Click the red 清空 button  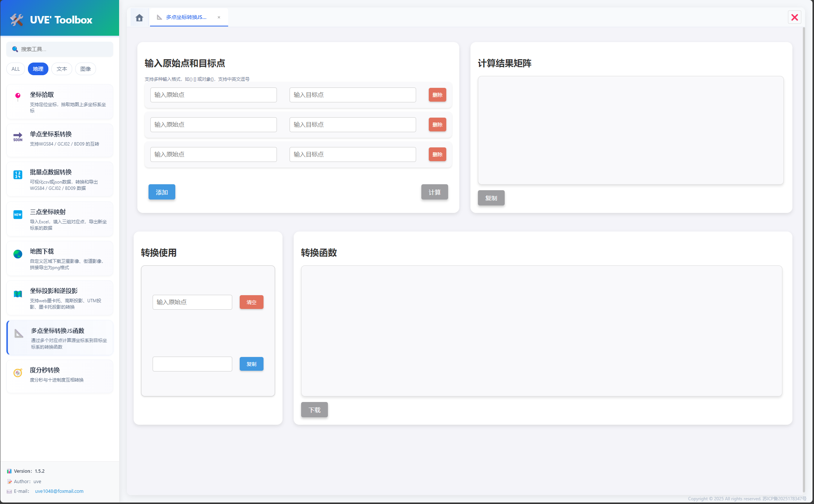251,302
